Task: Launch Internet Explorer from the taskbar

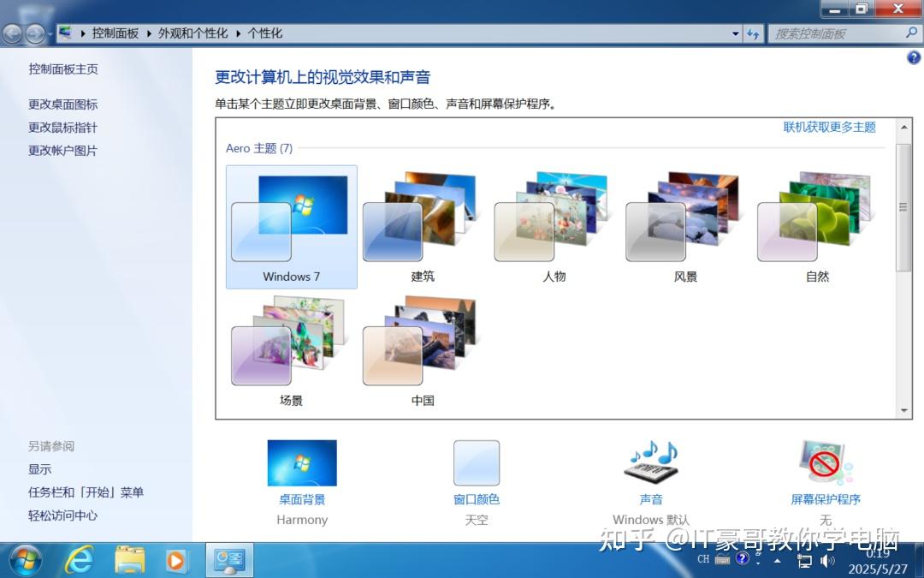Action: coord(80,560)
